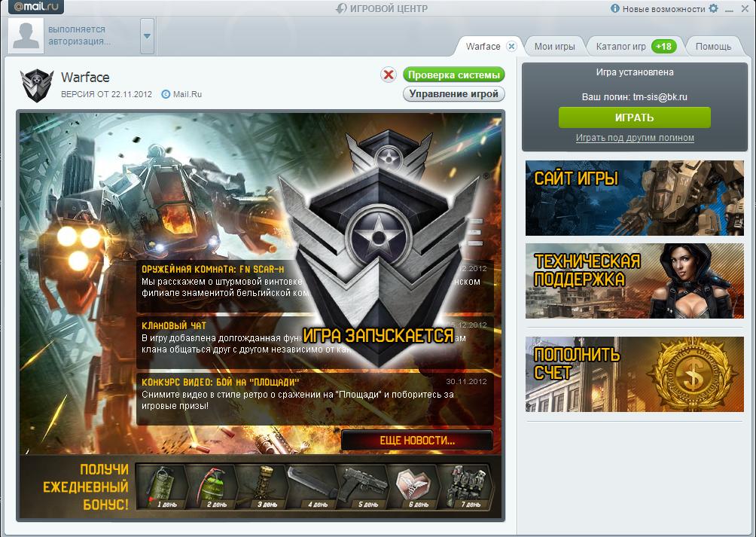This screenshot has height=537, width=756.
Task: Click ЕЩЕ НОВОСТИ... button
Action: (417, 441)
